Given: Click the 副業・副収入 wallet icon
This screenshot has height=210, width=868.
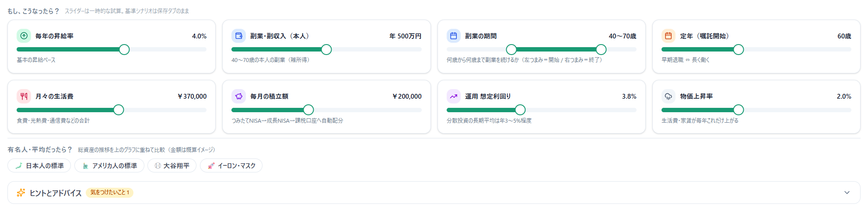Looking at the screenshot, I should 238,36.
